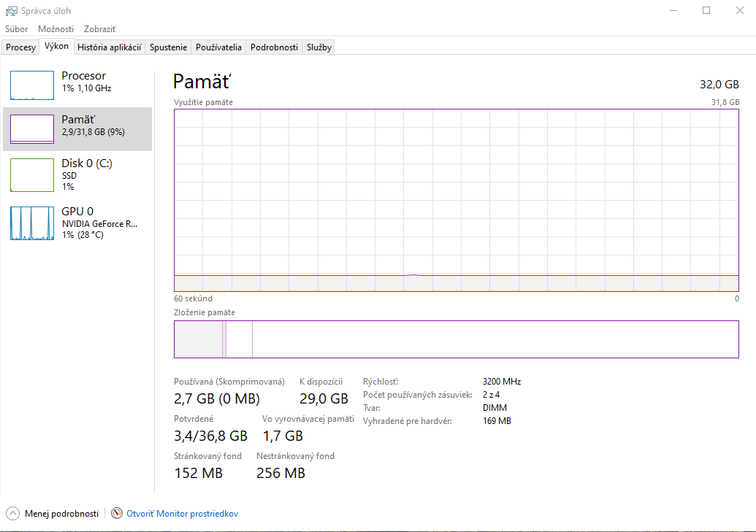756x532 pixels.
Task: Open the Možnosti menu
Action: (x=56, y=29)
